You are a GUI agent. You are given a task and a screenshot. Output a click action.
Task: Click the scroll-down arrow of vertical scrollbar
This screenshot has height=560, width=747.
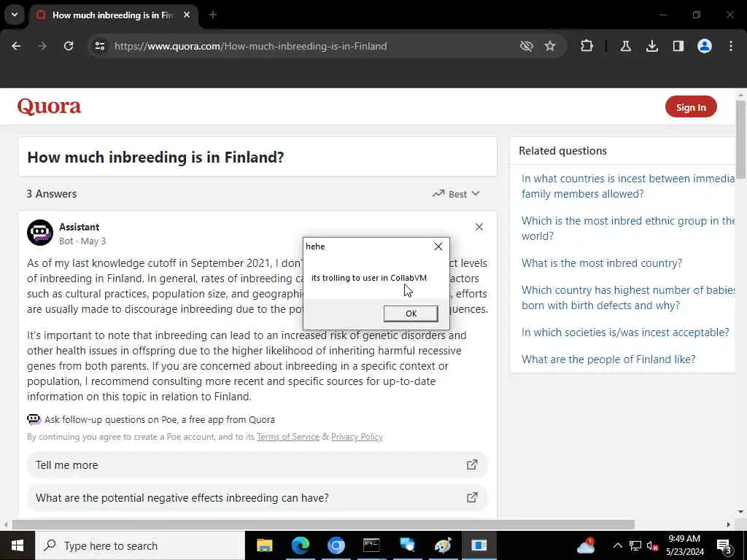coord(741,513)
